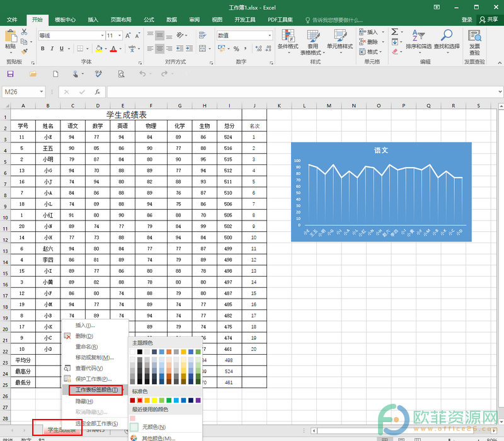This screenshot has height=441, width=504.
Task: Click the Increase Decimal icon
Action: pyautogui.click(x=258, y=49)
